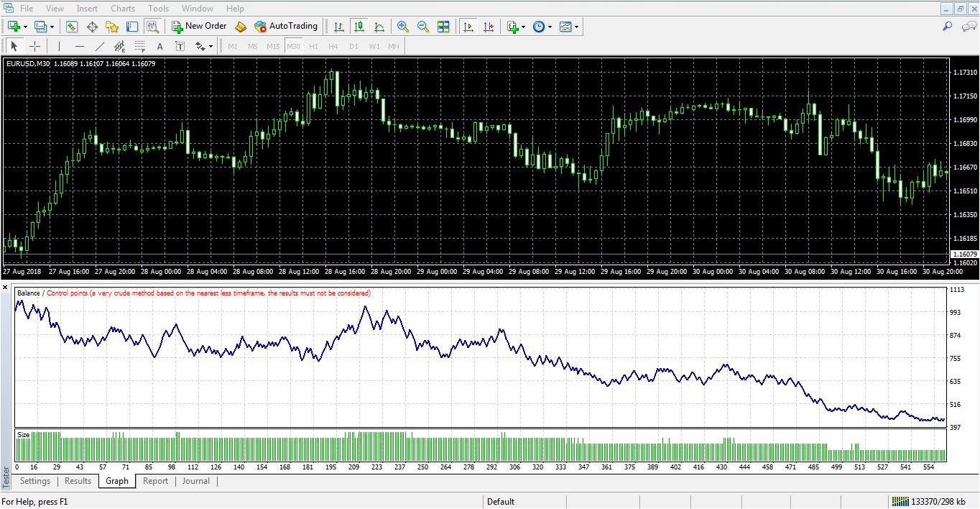Click the tile windows icon
The width and height of the screenshot is (980, 509).
tap(443, 27)
